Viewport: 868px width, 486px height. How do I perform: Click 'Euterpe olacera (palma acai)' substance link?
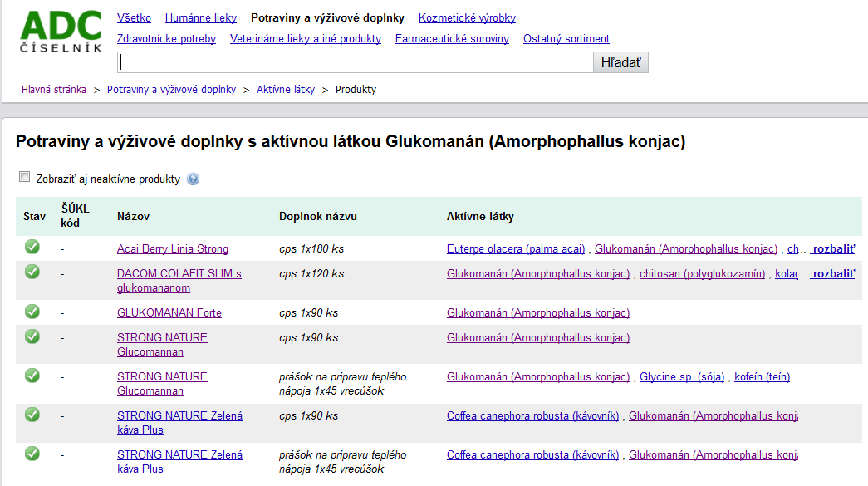click(516, 249)
